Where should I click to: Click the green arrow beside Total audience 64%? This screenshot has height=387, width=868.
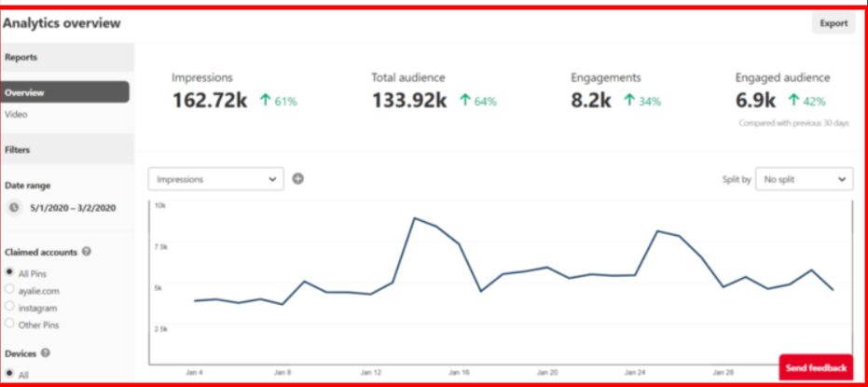(463, 100)
